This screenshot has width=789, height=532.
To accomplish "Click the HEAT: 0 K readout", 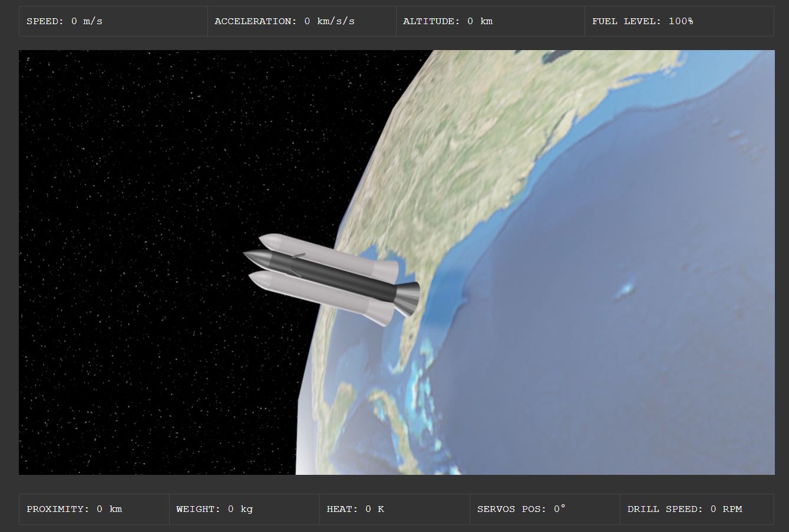I will click(x=395, y=509).
